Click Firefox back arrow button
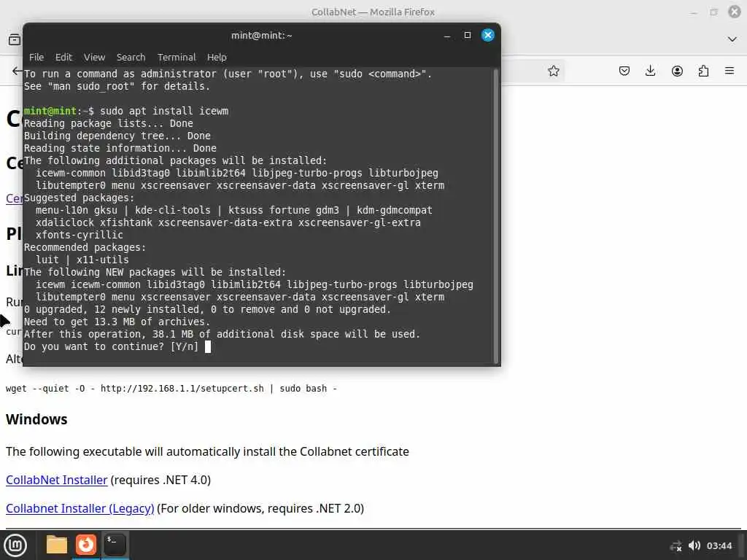Viewport: 747px width, 560px height. (x=18, y=71)
